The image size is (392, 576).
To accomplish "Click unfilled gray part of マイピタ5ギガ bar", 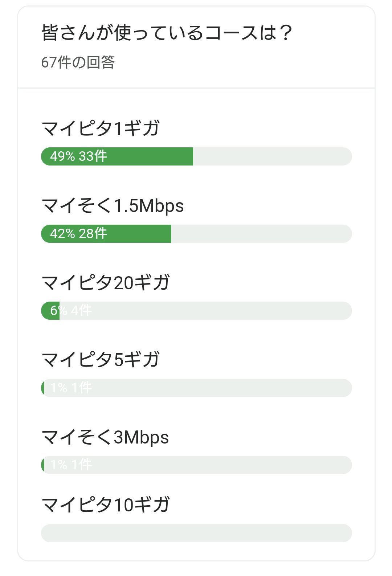I will tap(218, 388).
